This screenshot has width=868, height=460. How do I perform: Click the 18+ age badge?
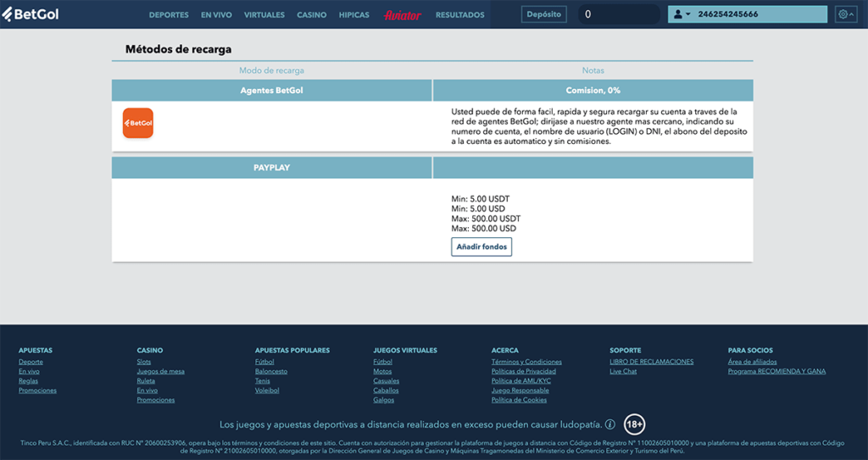point(634,424)
